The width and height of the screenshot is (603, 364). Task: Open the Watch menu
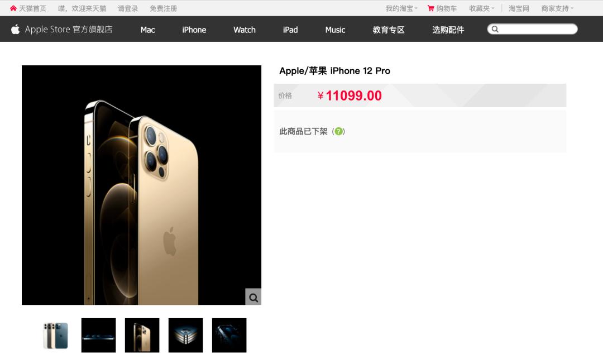245,30
